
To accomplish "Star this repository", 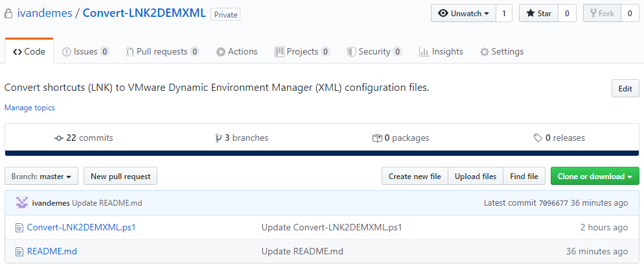I will [538, 13].
